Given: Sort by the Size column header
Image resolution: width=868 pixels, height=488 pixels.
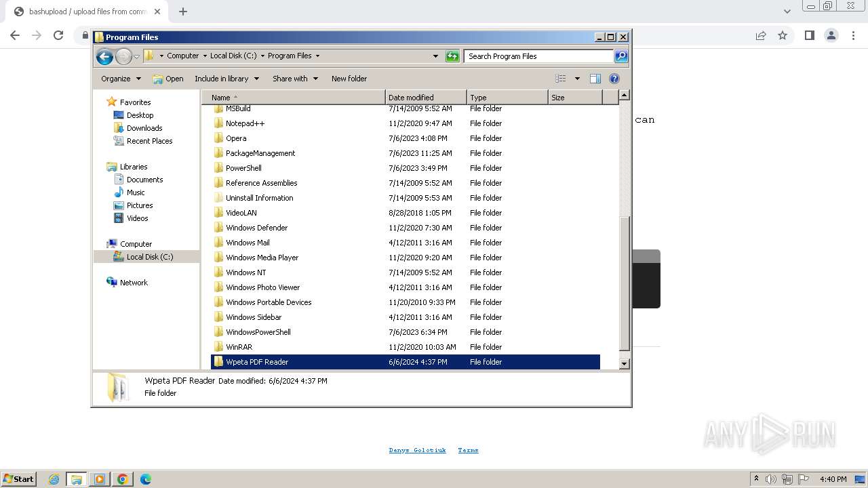Looking at the screenshot, I should (575, 98).
